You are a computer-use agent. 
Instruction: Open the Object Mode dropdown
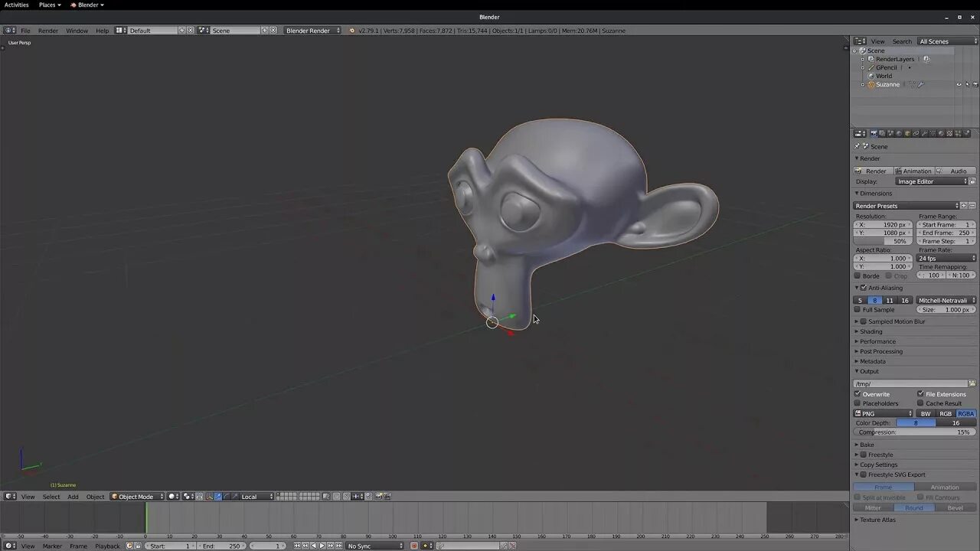137,497
